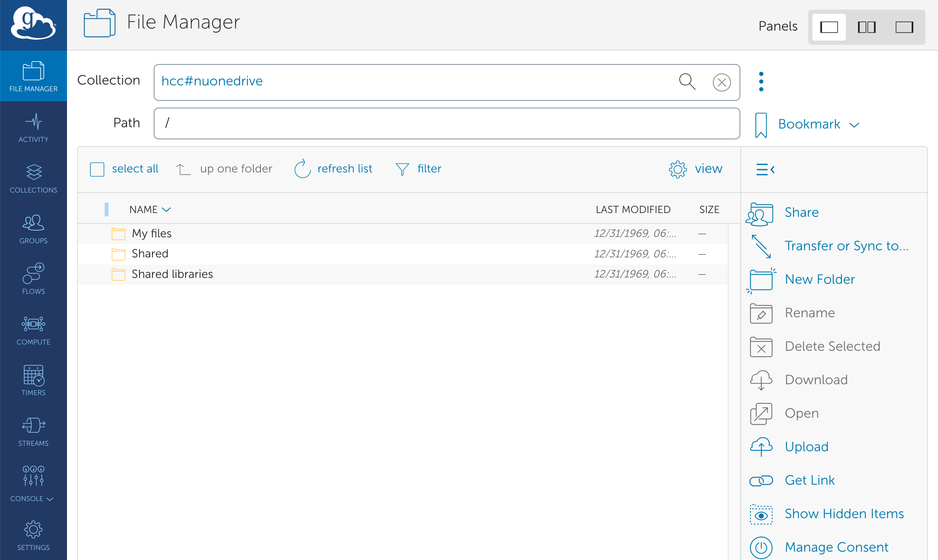The height and width of the screenshot is (560, 938).
Task: Expand the Bookmark dropdown
Action: (818, 124)
